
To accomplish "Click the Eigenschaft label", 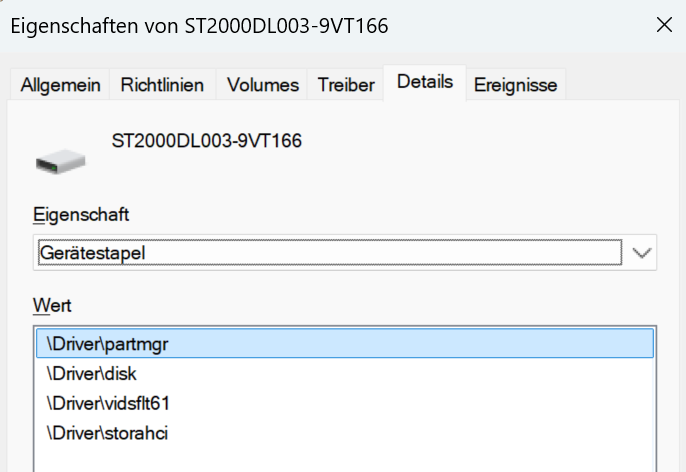I will point(81,215).
